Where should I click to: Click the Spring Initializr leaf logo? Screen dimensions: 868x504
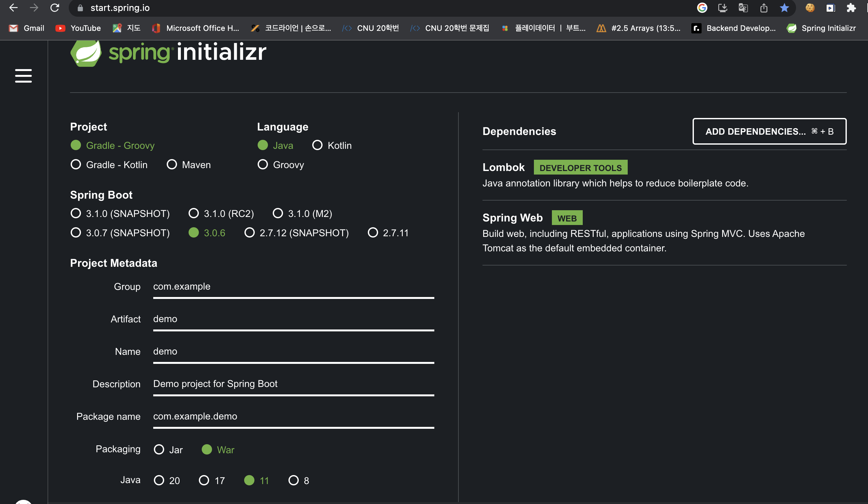pyautogui.click(x=86, y=53)
